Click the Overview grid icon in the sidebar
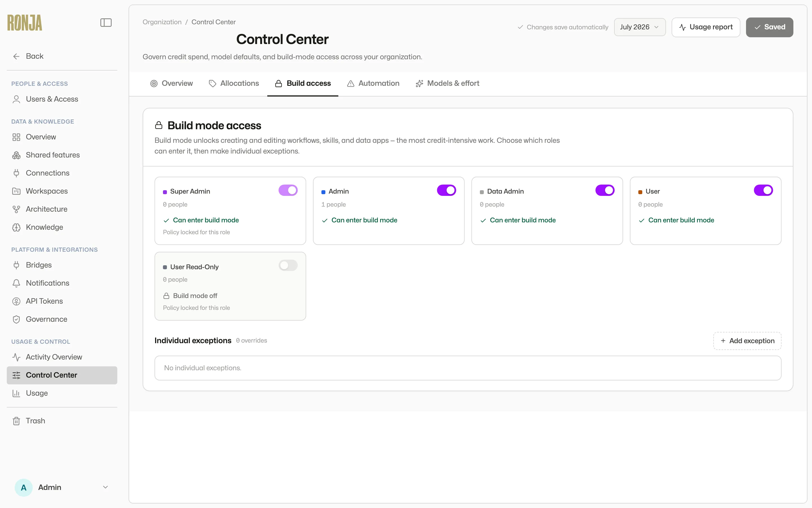The image size is (812, 508). (x=16, y=137)
